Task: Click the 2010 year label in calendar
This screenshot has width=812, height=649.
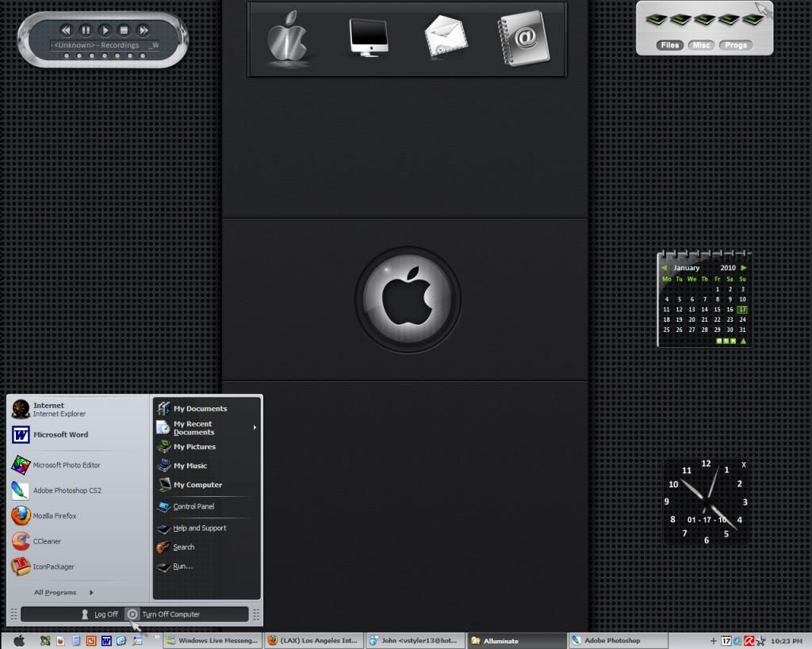Action: pyautogui.click(x=728, y=268)
